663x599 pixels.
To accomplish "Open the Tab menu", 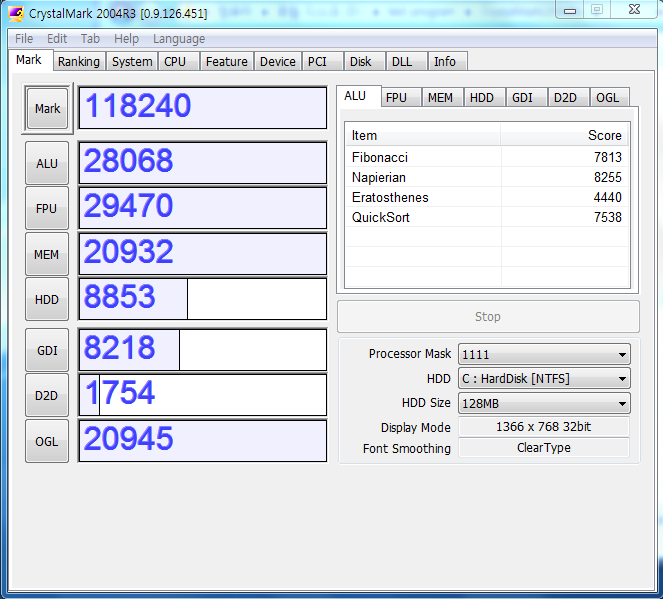I will pyautogui.click(x=90, y=39).
